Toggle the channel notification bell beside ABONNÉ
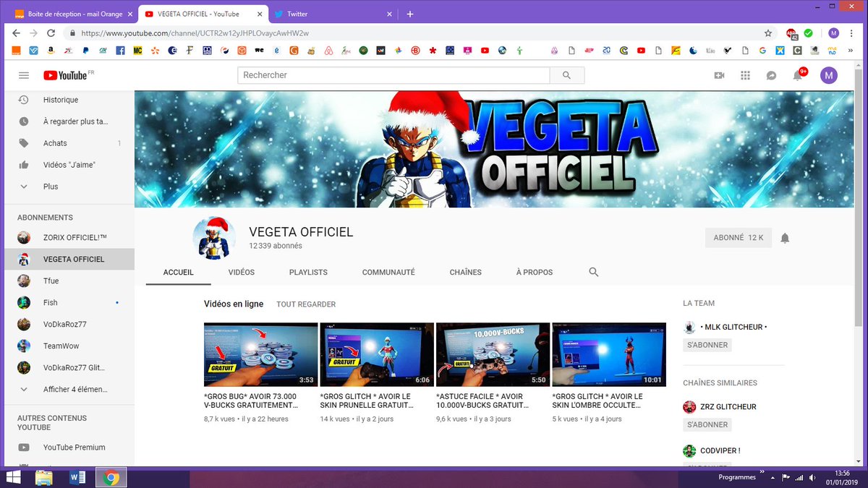Screen dimensions: 868x488 (x=785, y=238)
